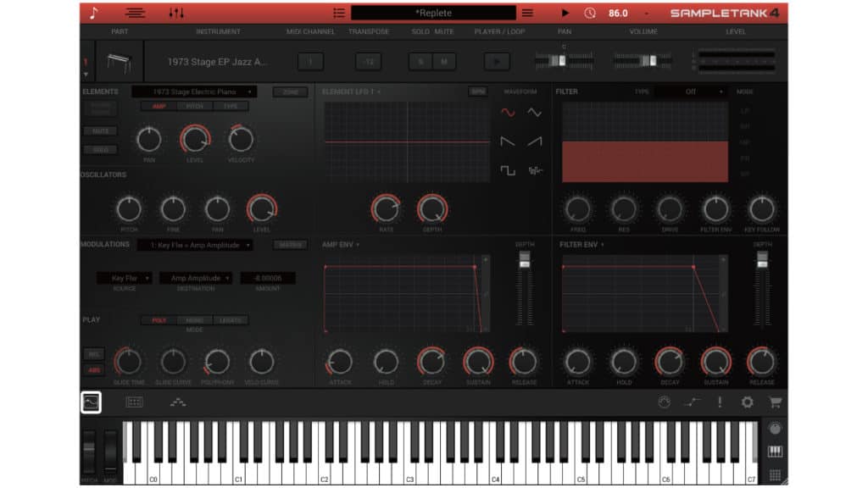Switch play mode to MONO
The image size is (868, 488).
pos(192,319)
